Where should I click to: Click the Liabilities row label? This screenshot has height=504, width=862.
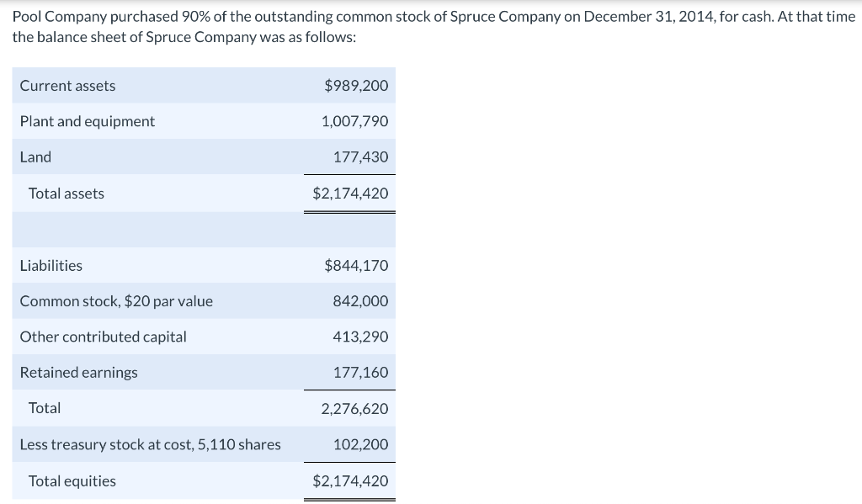(x=51, y=266)
